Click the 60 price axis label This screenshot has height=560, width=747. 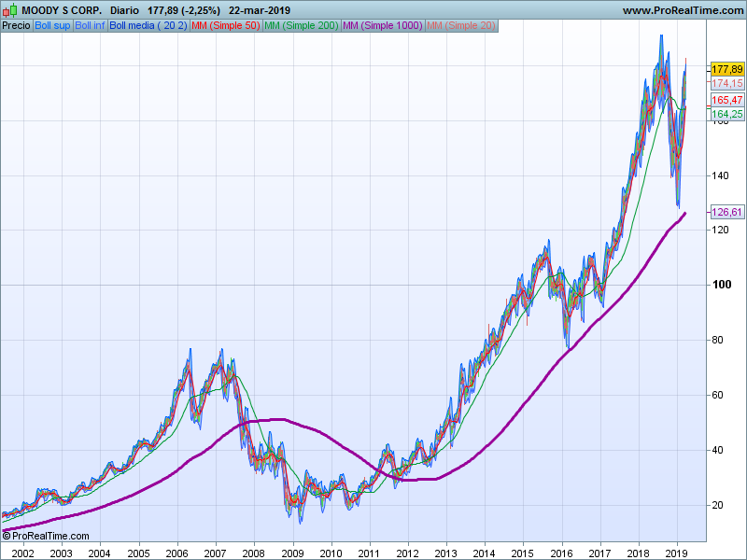click(717, 395)
